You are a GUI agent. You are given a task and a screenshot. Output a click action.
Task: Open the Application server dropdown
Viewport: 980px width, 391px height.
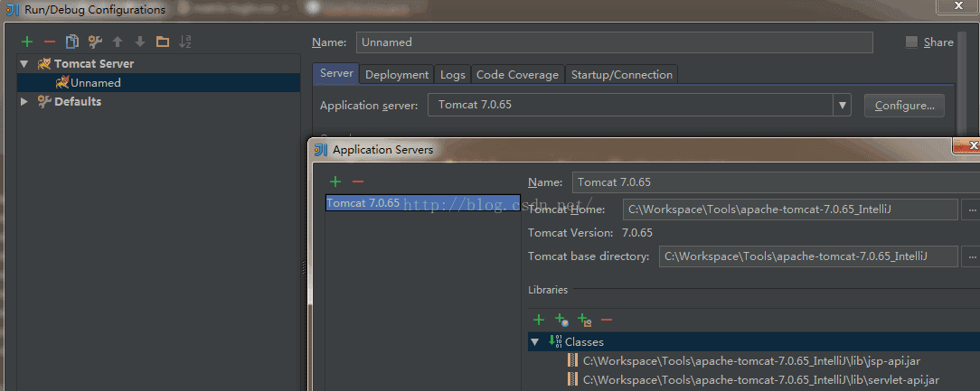(x=843, y=106)
